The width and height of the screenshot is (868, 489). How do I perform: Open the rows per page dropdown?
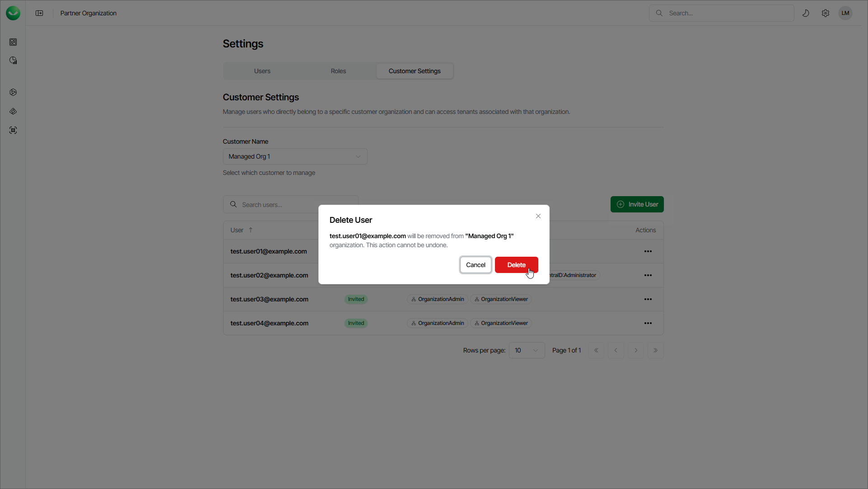tap(527, 350)
